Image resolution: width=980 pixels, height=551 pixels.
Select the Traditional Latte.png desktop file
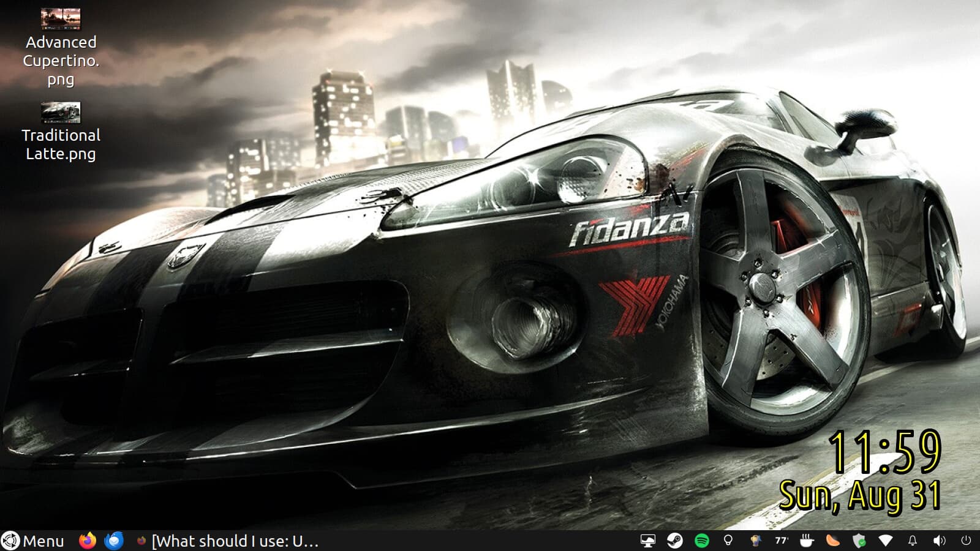pyautogui.click(x=61, y=113)
